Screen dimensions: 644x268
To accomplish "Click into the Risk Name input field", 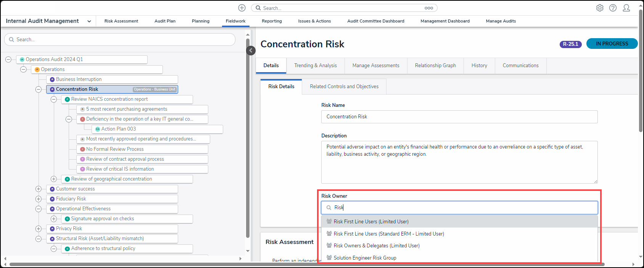I will click(x=459, y=117).
